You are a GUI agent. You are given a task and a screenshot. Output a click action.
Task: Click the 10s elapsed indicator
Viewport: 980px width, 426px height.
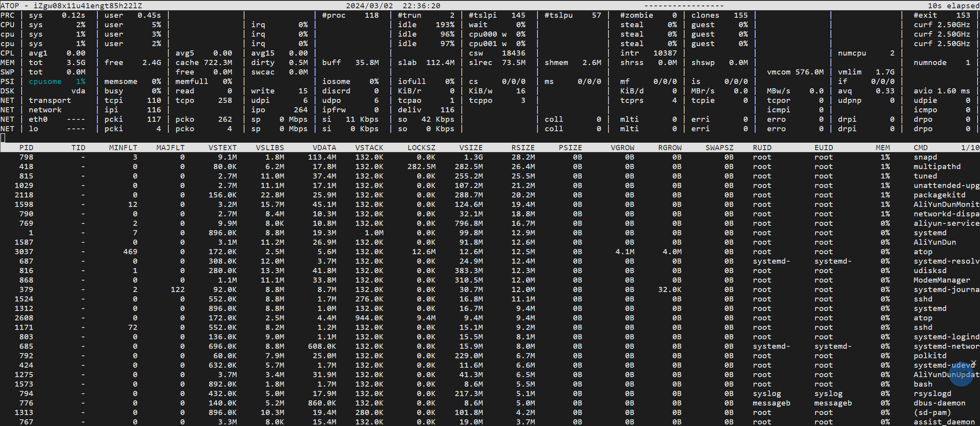tap(953, 6)
